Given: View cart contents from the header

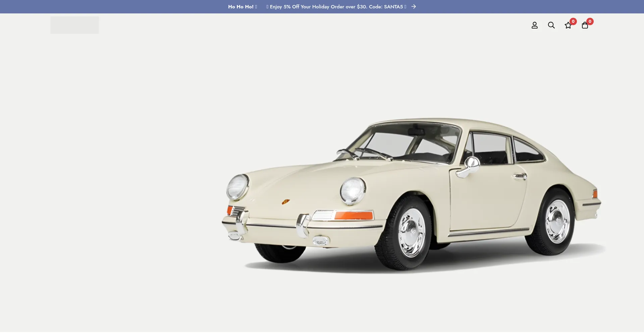Looking at the screenshot, I should (x=585, y=25).
